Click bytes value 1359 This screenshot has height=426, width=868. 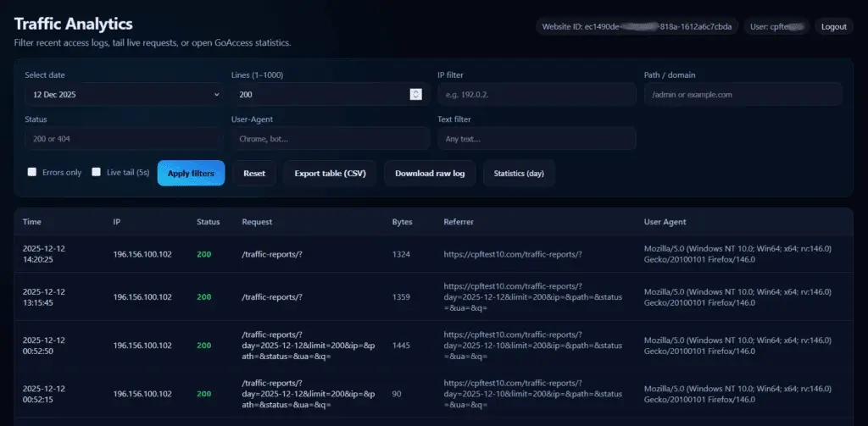point(401,297)
